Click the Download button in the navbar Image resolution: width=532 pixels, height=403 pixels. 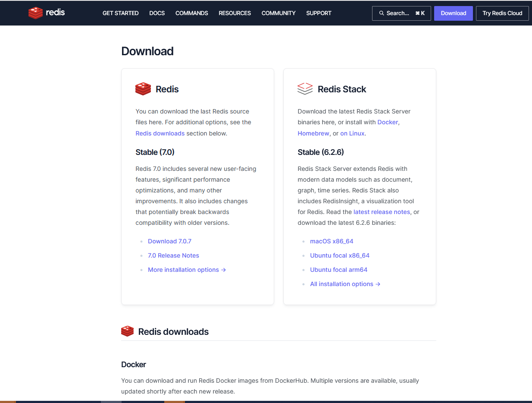(453, 13)
